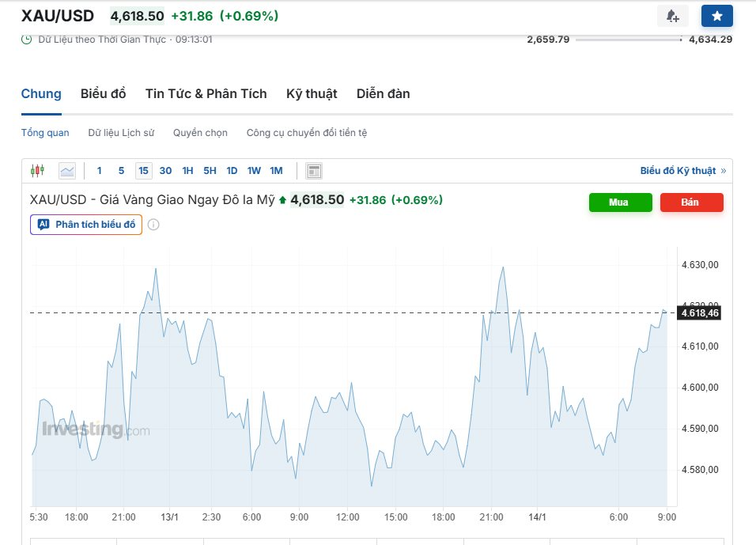Switch to candlestick chart type icon

point(37,170)
